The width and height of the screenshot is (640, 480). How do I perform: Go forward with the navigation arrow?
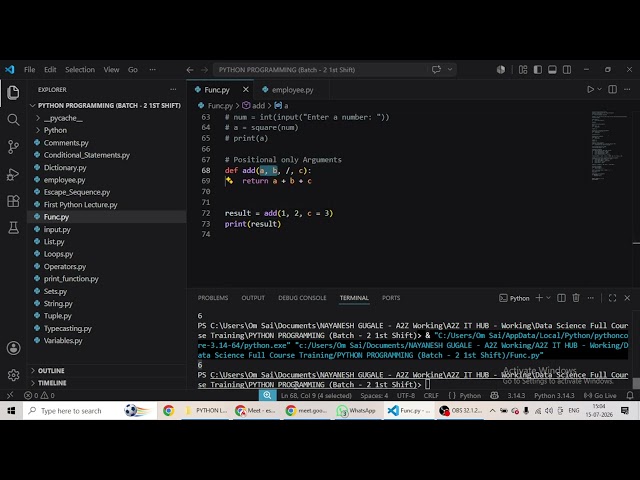204,70
